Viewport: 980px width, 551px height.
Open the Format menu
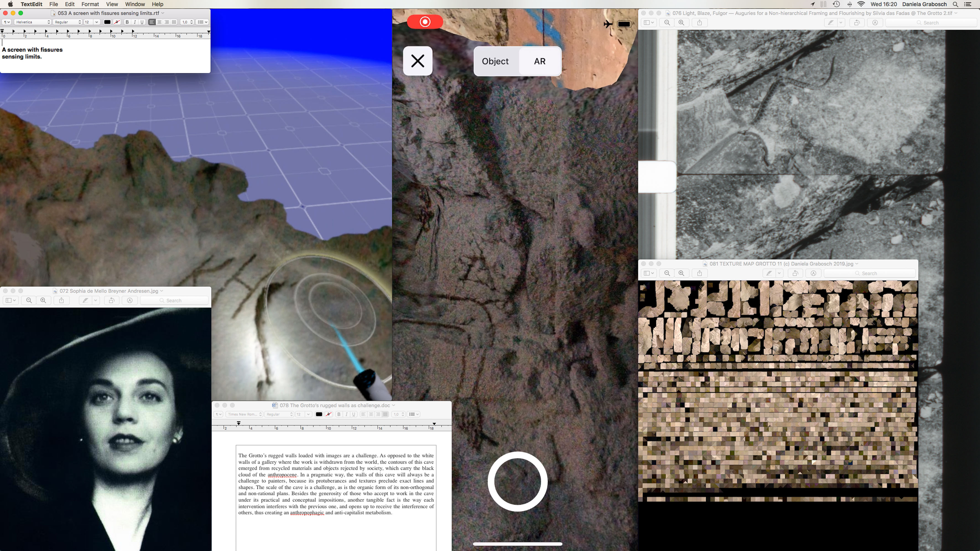[90, 4]
